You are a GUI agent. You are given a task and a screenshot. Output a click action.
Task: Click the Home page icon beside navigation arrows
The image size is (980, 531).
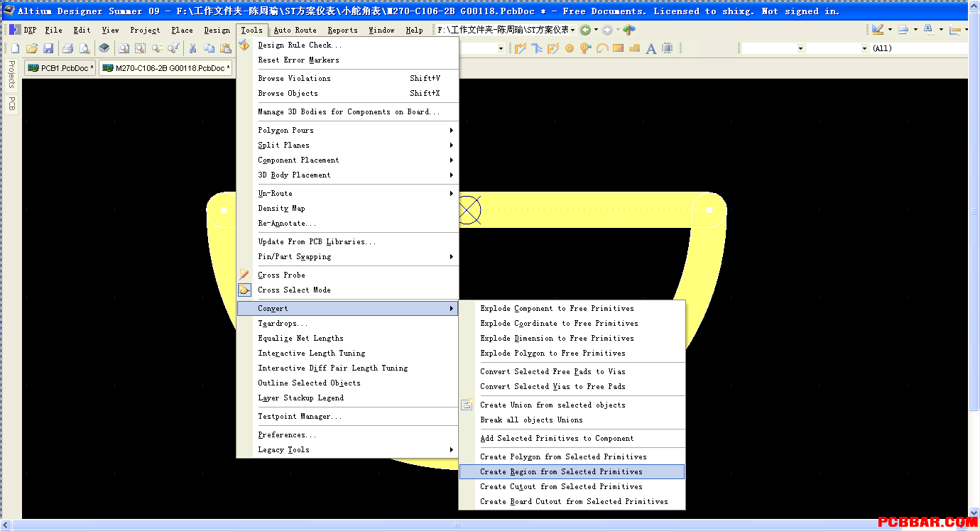tap(629, 30)
